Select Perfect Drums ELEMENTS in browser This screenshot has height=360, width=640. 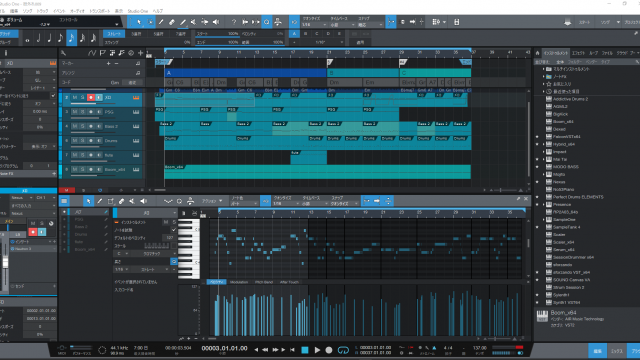[578, 197]
